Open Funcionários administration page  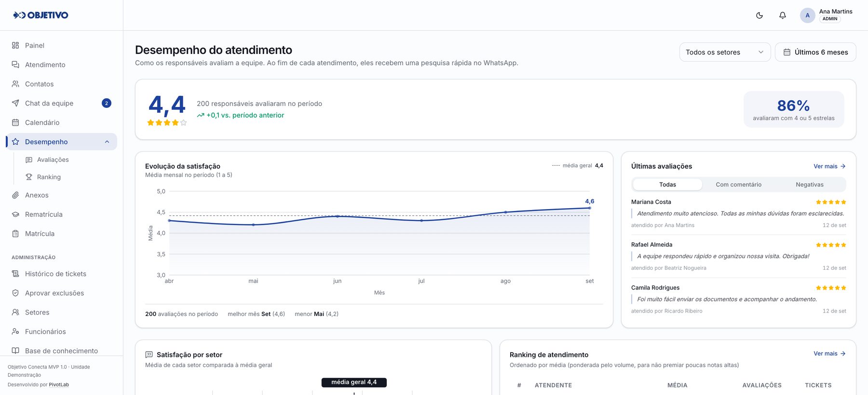click(61, 331)
